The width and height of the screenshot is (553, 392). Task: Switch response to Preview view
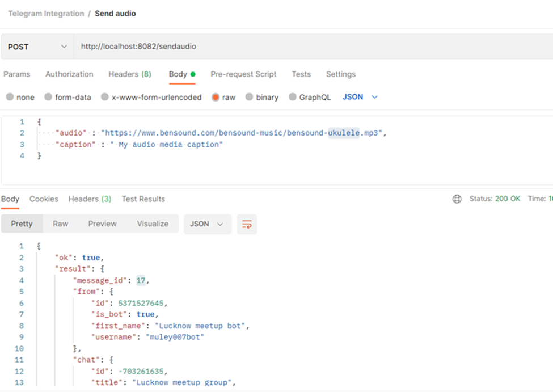coord(102,224)
